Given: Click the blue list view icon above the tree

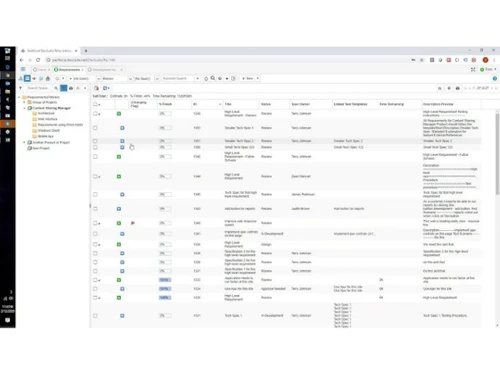Looking at the screenshot, I should (x=63, y=88).
